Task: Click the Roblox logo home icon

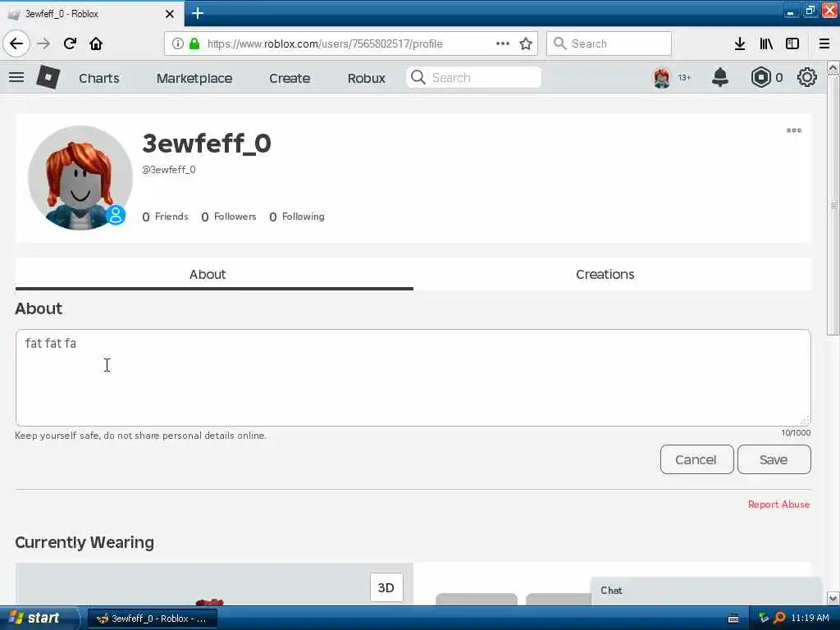Action: [x=48, y=78]
